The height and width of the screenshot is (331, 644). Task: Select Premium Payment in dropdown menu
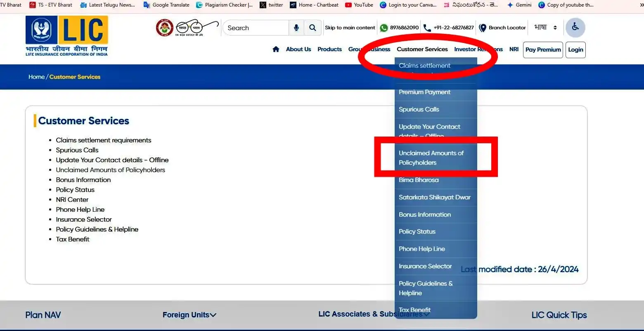point(436,92)
